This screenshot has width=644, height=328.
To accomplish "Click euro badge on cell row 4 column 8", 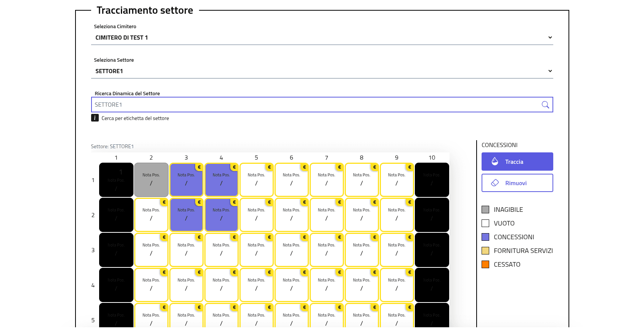I will [x=374, y=272].
